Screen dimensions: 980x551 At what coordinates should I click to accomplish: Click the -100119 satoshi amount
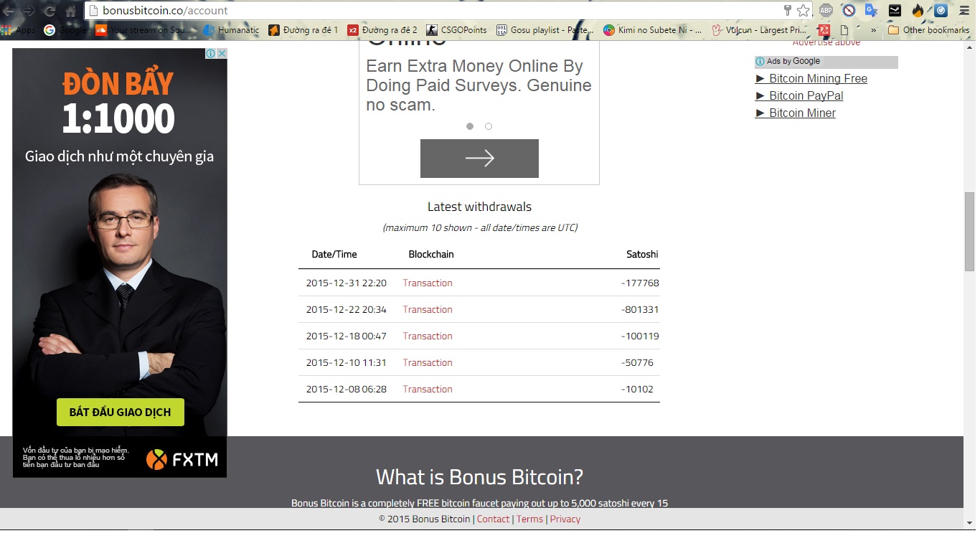click(640, 336)
